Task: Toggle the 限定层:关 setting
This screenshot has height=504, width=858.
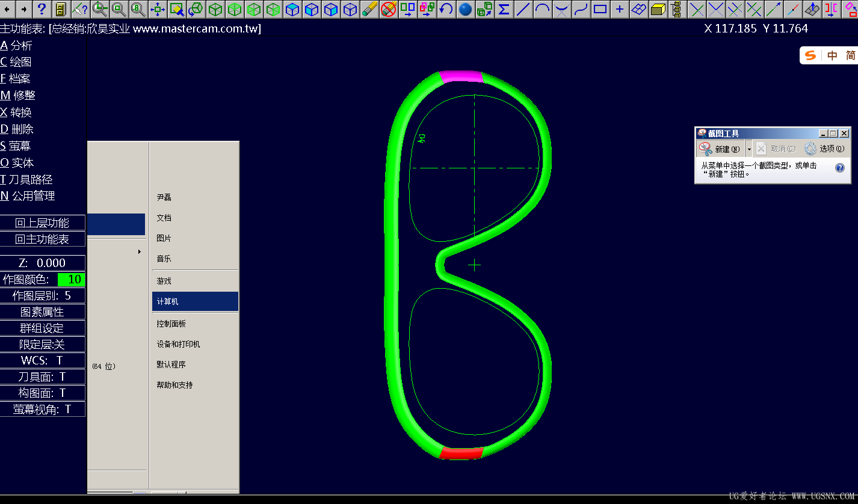Action: pyautogui.click(x=42, y=344)
